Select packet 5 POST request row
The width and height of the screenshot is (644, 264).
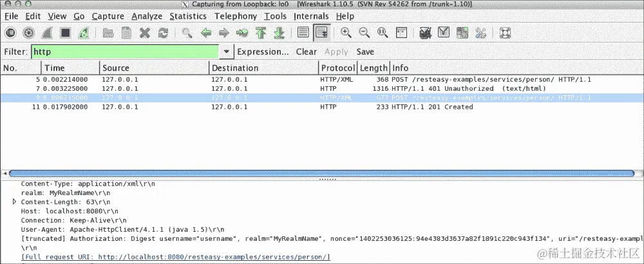322,80
